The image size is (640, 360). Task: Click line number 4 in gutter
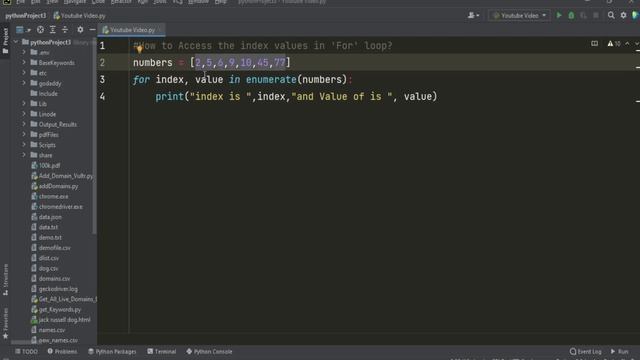(x=102, y=97)
